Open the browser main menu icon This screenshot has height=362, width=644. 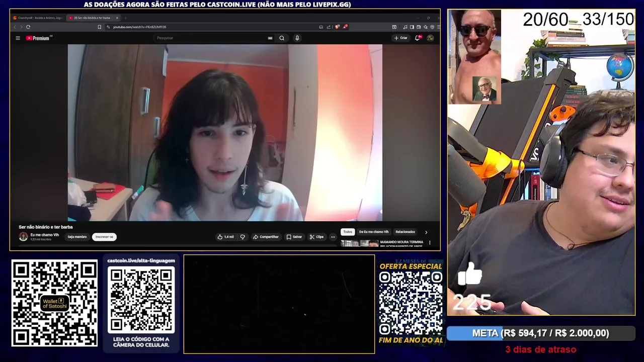pos(438,27)
